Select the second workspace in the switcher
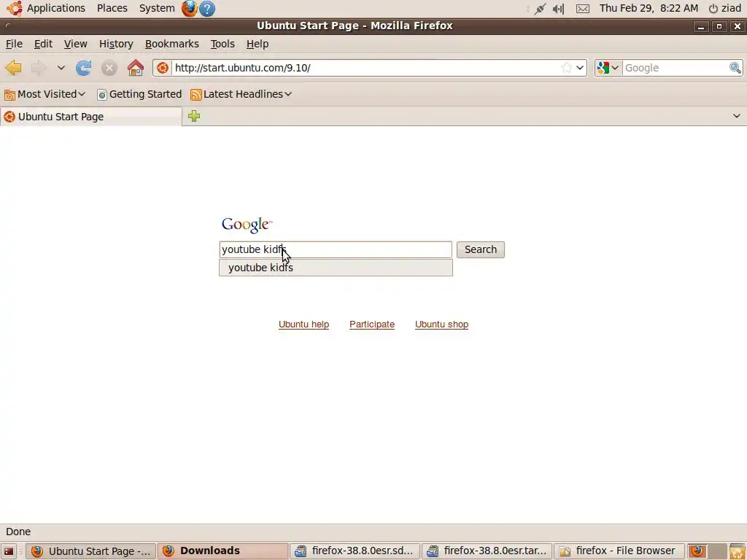Viewport: 747px width, 560px height. tap(717, 551)
